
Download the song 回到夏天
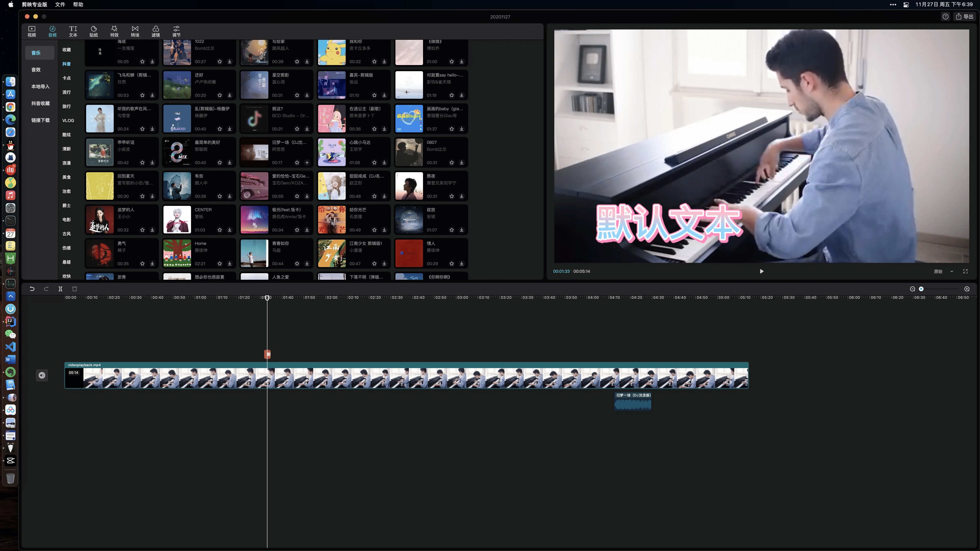[x=152, y=196]
